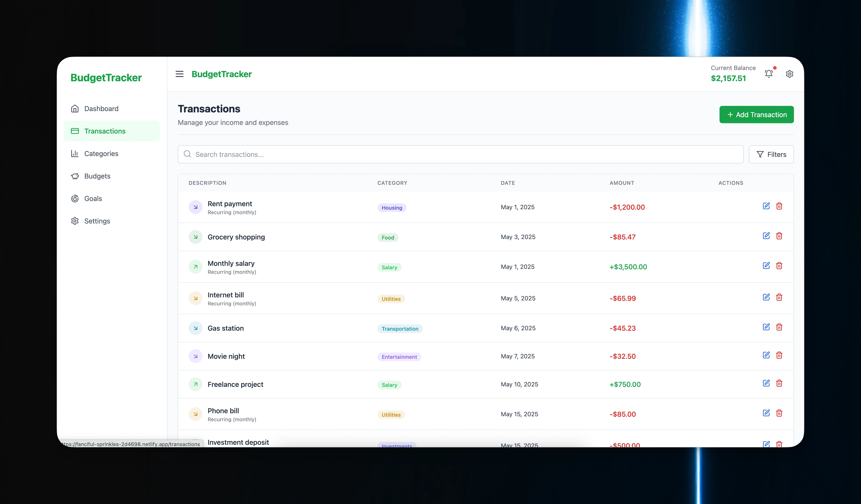
Task: Click the Salary tag on Freelance project
Action: point(389,385)
